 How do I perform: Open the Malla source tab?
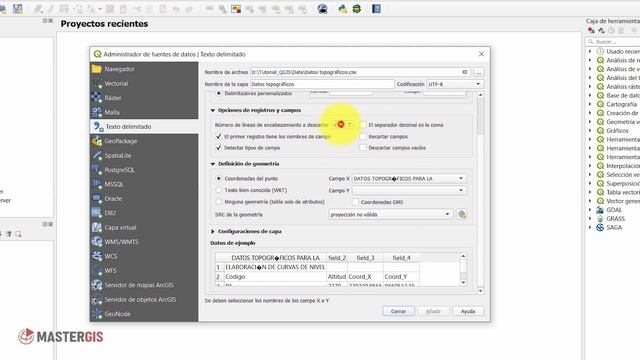coord(144,112)
